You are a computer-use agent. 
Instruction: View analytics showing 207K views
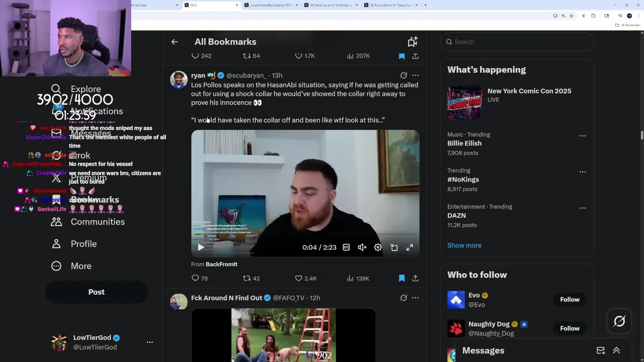pos(358,56)
